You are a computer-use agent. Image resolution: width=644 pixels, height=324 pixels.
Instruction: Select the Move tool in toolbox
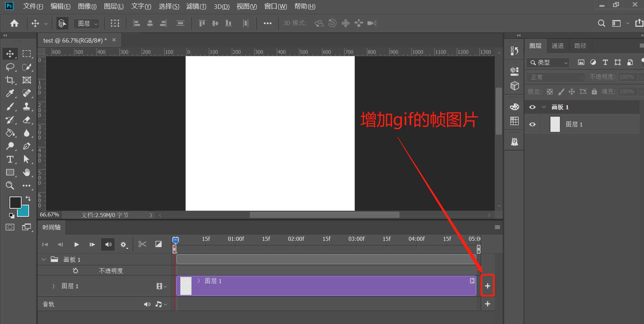[10, 54]
